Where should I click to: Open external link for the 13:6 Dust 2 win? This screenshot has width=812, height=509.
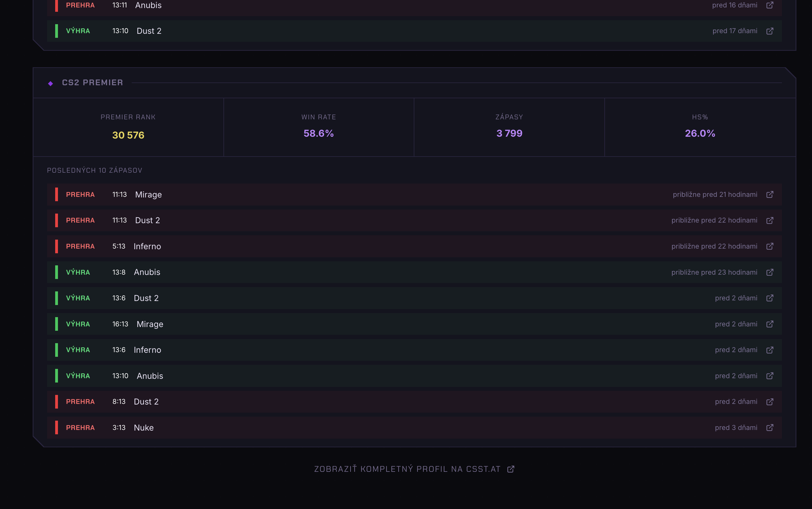click(x=770, y=298)
